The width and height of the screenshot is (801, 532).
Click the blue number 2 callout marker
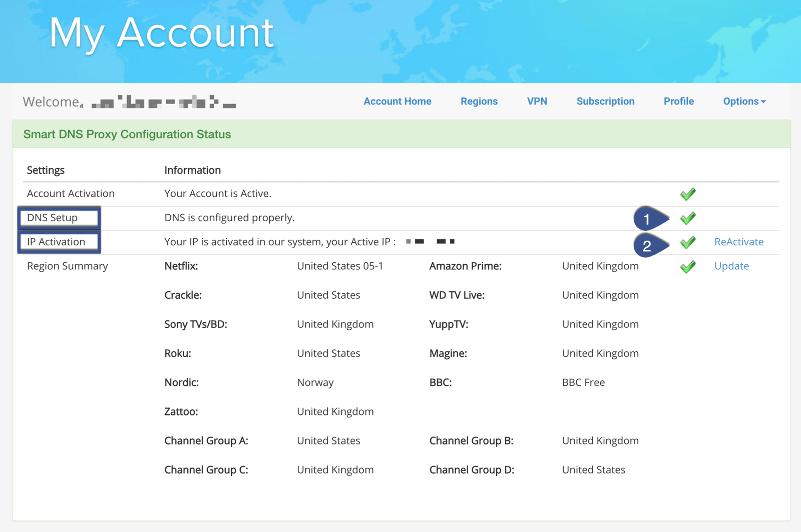649,245
